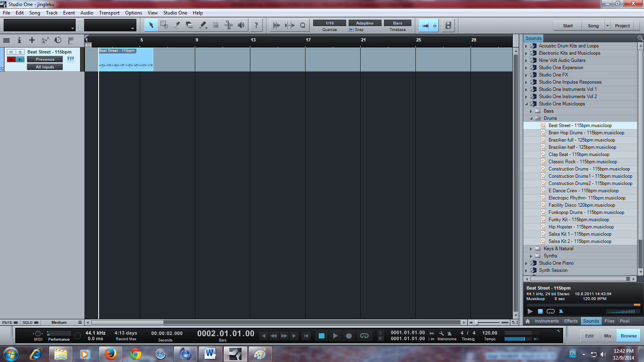Toggle the global SOLO button
This screenshot has width=644, height=362.
point(30,323)
